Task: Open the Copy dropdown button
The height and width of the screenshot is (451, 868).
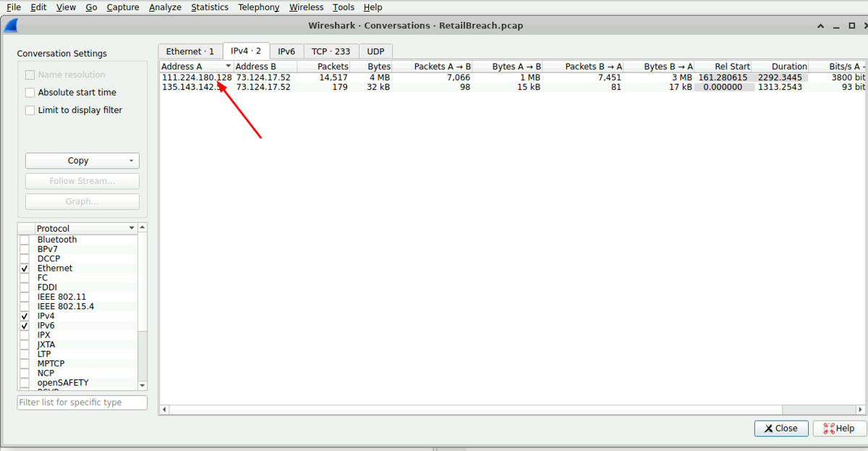Action: coord(82,161)
